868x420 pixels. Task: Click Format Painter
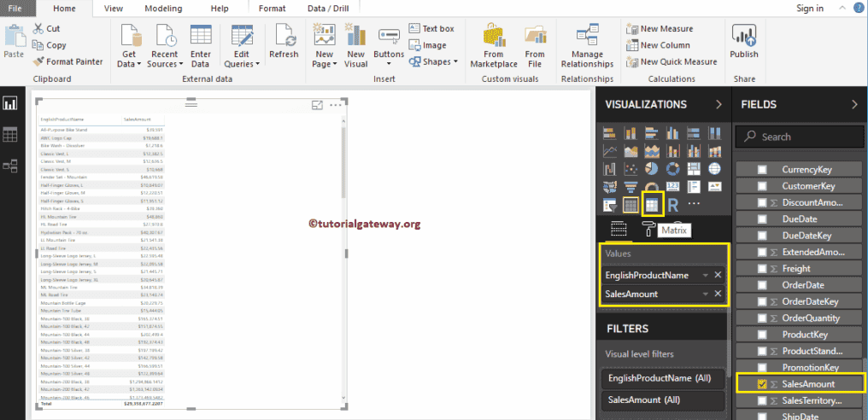[67, 61]
